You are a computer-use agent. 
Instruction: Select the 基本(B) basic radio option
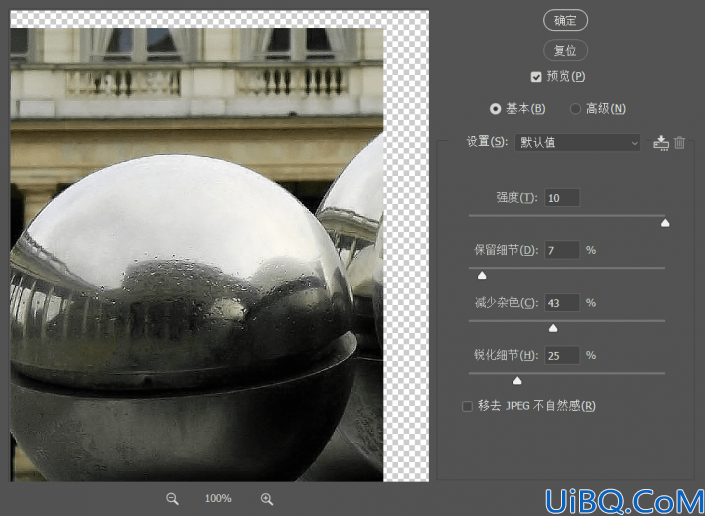[495, 109]
